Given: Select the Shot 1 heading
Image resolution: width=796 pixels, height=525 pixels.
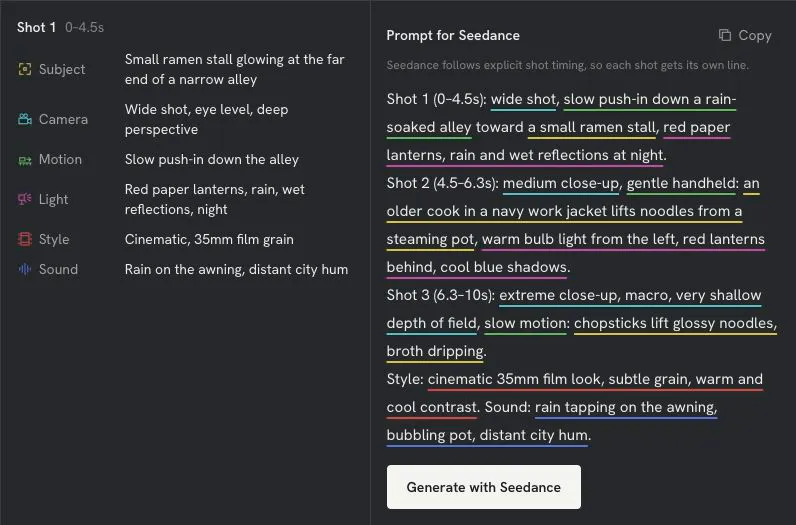Looking at the screenshot, I should click(x=36, y=27).
